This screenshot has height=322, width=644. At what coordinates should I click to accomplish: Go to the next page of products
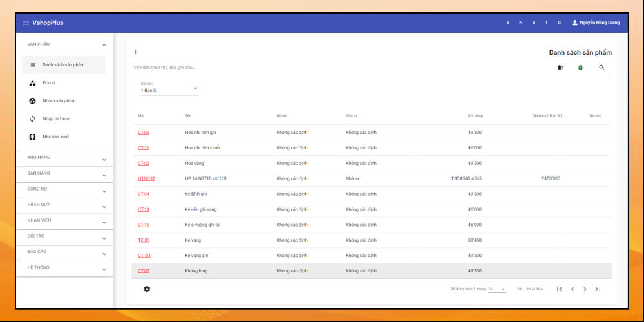585,289
